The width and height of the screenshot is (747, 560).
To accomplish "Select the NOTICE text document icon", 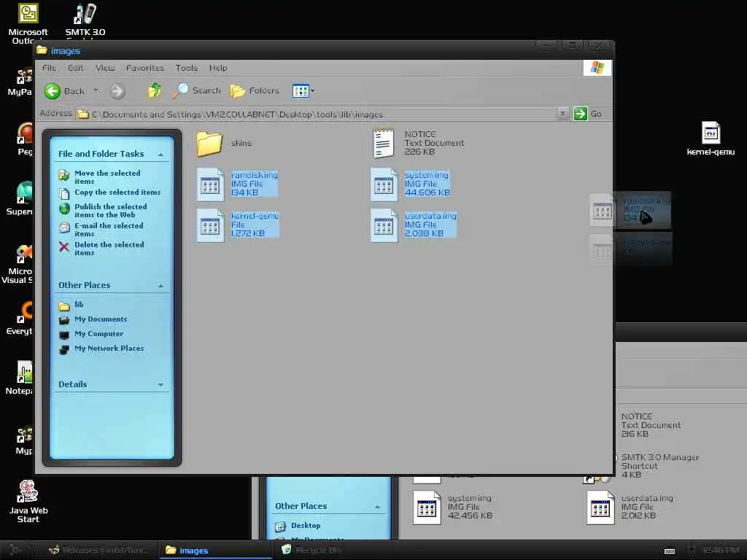I will click(384, 143).
